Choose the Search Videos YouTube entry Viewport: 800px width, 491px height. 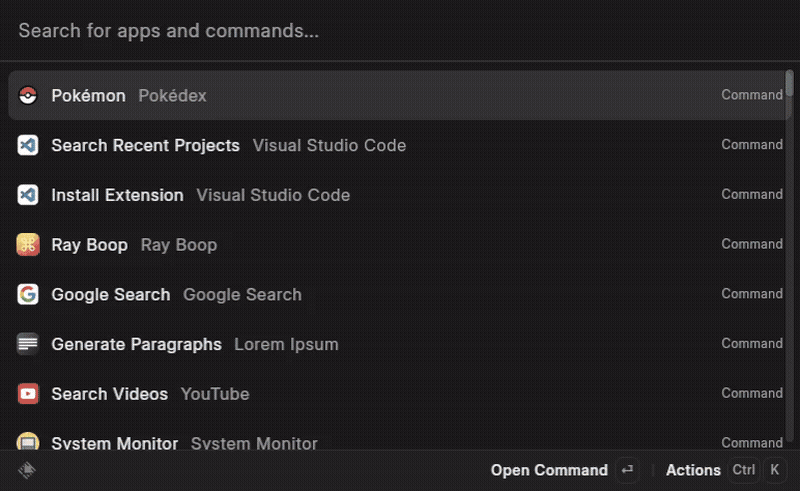coord(399,394)
